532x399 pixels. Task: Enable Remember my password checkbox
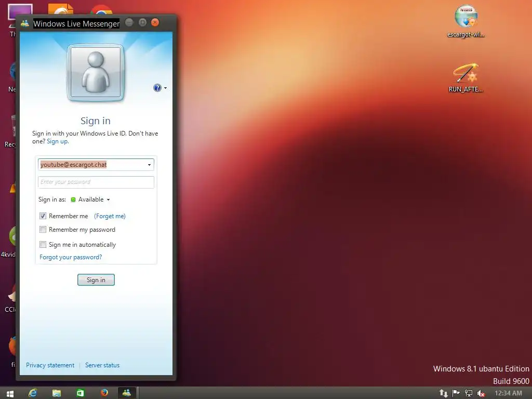(43, 230)
